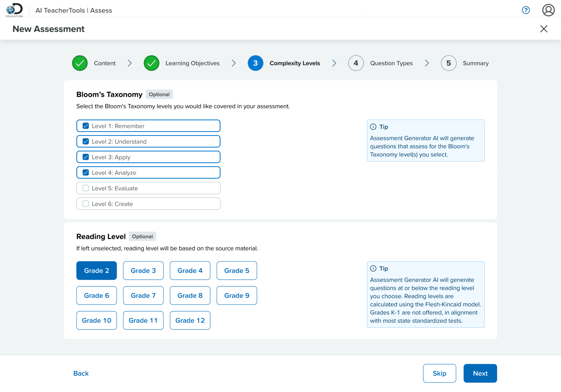
Task: Click the green Content step checkmark
Action: pyautogui.click(x=80, y=63)
